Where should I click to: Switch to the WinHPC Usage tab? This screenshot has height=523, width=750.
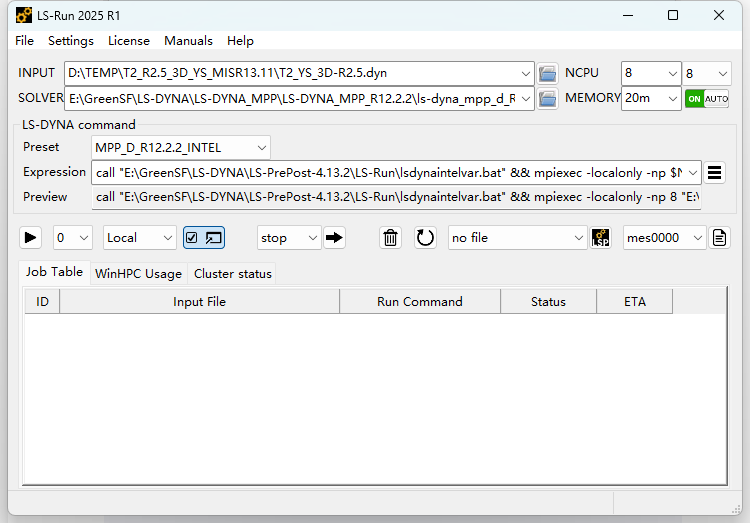138,273
